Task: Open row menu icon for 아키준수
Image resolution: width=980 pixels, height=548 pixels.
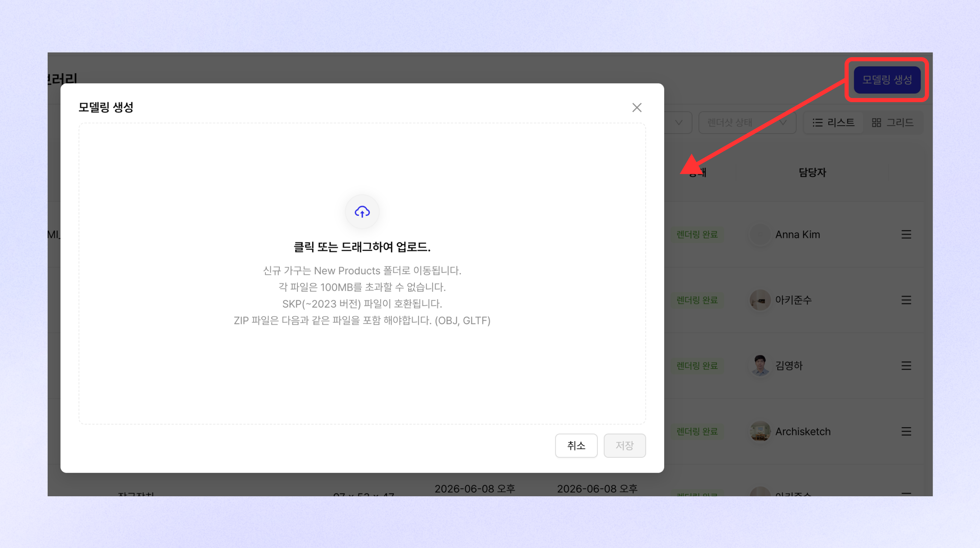Action: tap(906, 300)
